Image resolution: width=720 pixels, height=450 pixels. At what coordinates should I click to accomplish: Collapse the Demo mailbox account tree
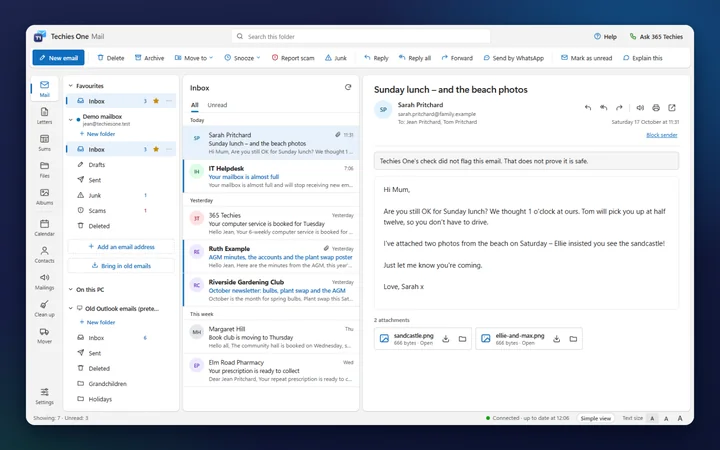tap(71, 120)
